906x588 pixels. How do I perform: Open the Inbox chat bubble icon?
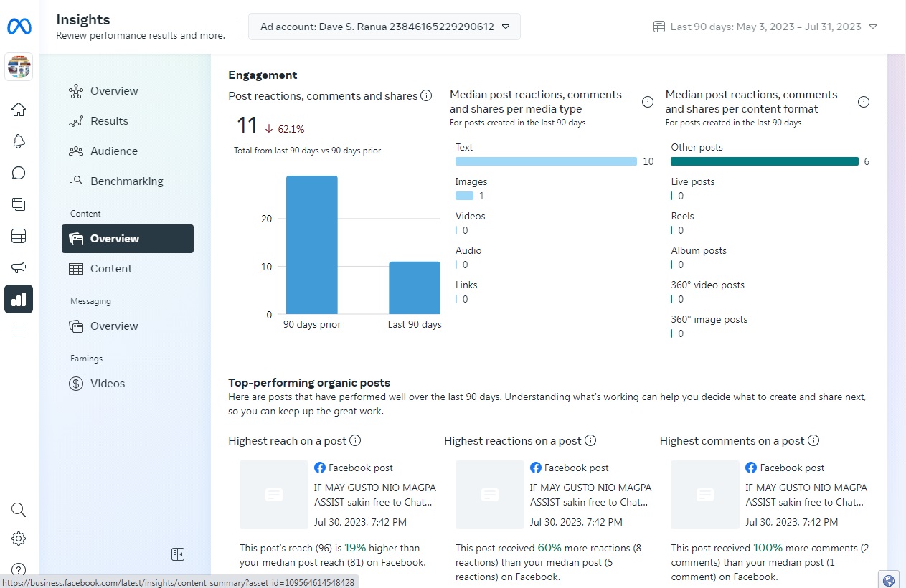click(19, 173)
